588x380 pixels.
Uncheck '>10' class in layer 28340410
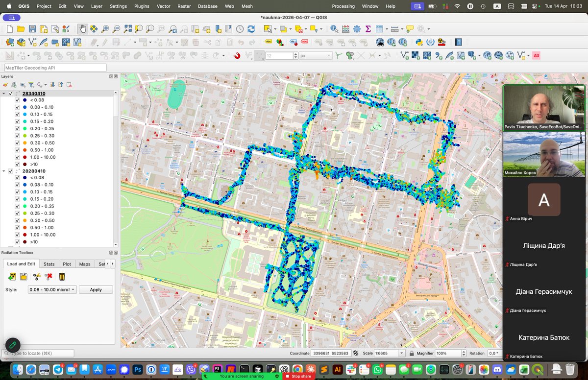pyautogui.click(x=18, y=164)
